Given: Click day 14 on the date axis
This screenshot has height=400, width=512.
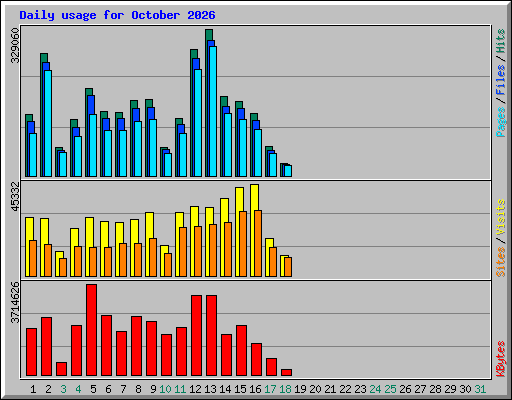Looking at the screenshot, I should [225, 389].
